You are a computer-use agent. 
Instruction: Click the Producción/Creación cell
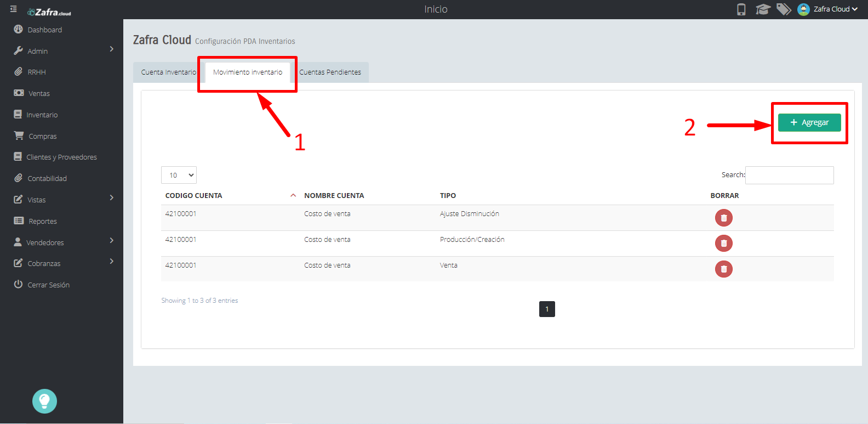(x=472, y=240)
